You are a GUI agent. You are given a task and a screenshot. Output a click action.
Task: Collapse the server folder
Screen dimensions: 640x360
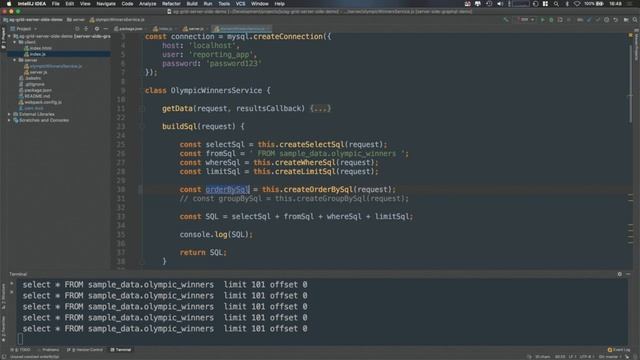pos(15,60)
